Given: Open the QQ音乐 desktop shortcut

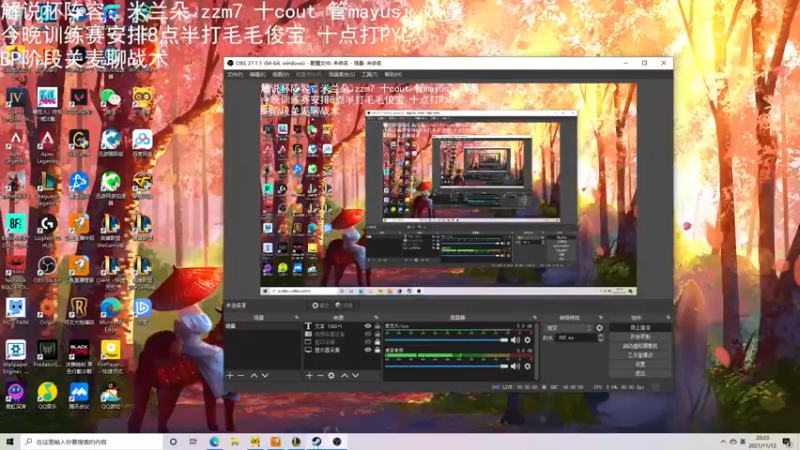Looking at the screenshot, I should point(47,396).
